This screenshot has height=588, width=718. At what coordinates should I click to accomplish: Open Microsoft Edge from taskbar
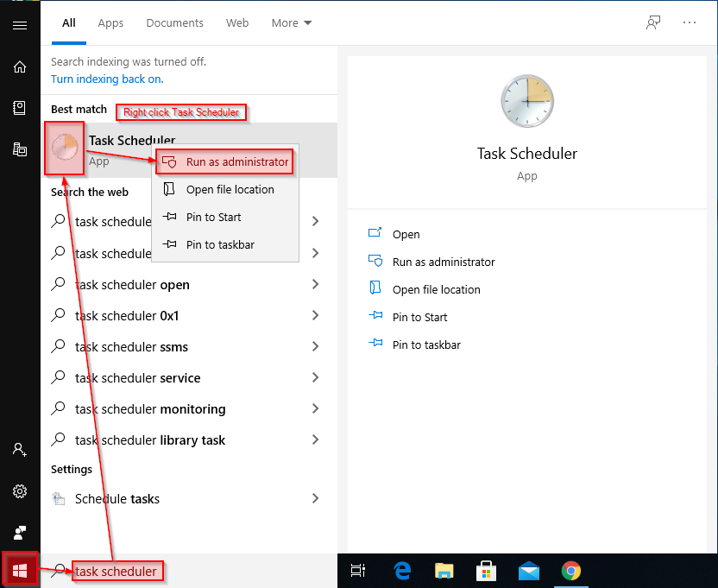point(402,571)
